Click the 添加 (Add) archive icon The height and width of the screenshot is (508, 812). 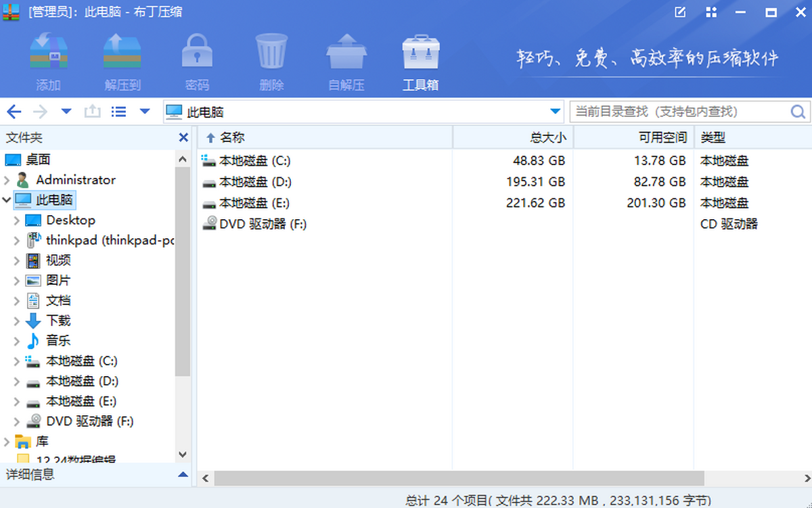click(49, 52)
